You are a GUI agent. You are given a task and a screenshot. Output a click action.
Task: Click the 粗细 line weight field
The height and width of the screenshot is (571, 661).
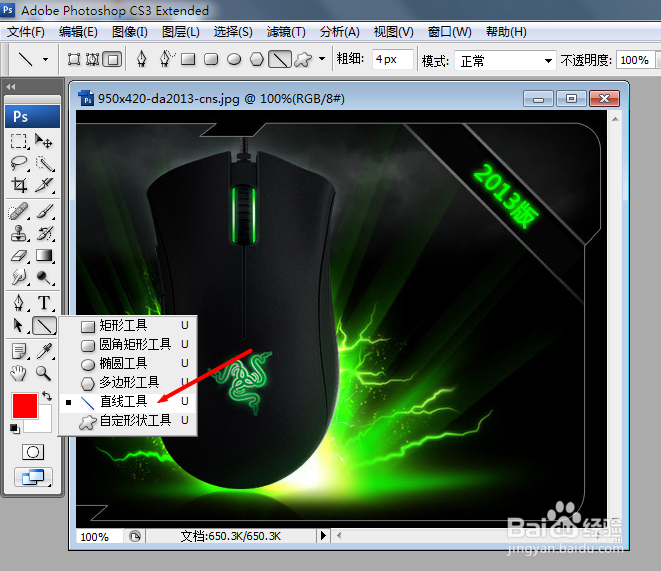click(392, 59)
